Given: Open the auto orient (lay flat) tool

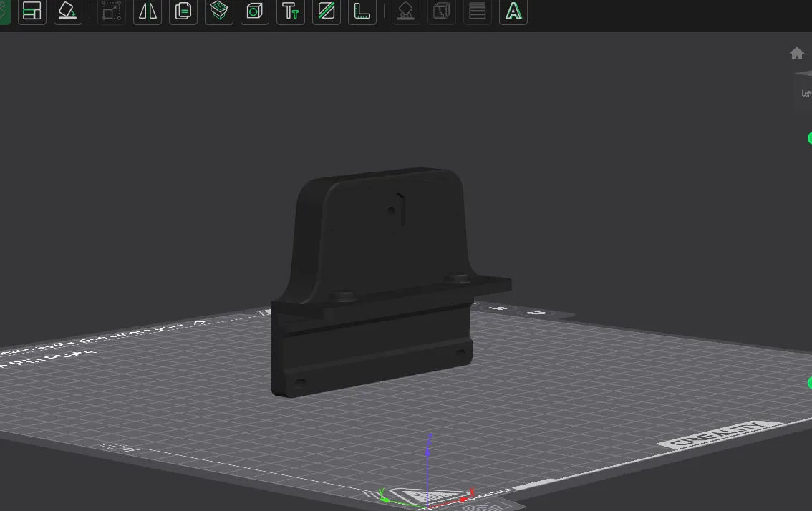Looking at the screenshot, I should click(67, 11).
